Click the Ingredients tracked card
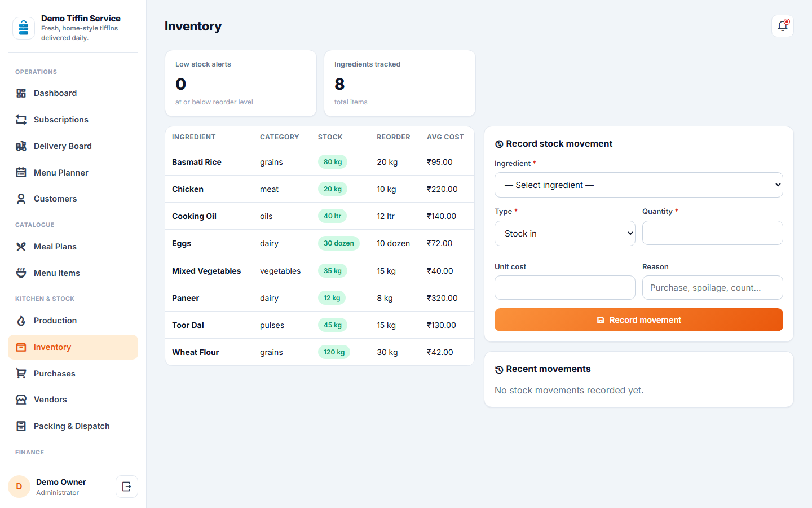The height and width of the screenshot is (508, 812). pos(400,84)
